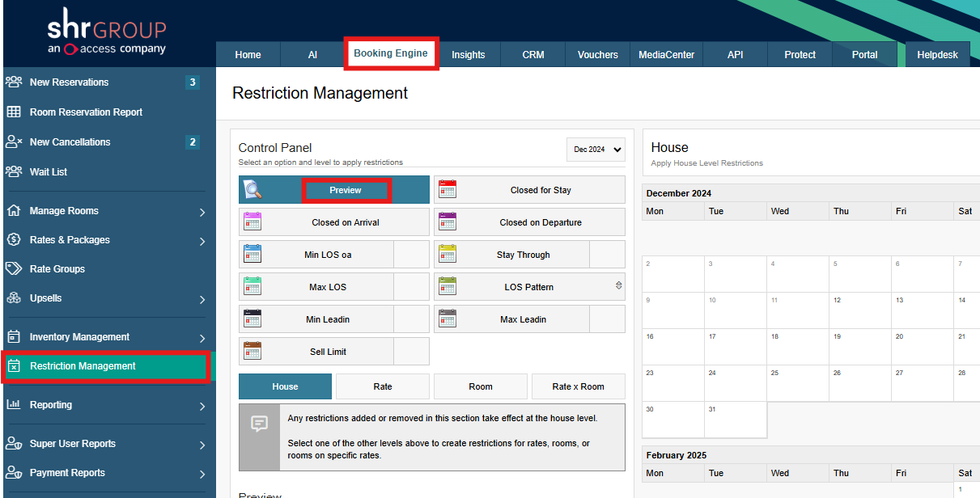Expand the Upsells submenu arrow
The image size is (980, 498).
pyautogui.click(x=202, y=299)
